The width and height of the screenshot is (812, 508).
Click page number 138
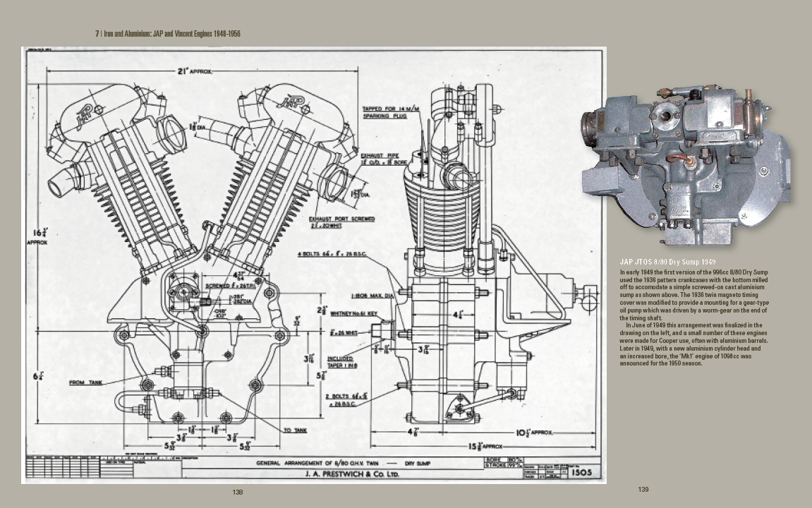click(238, 492)
